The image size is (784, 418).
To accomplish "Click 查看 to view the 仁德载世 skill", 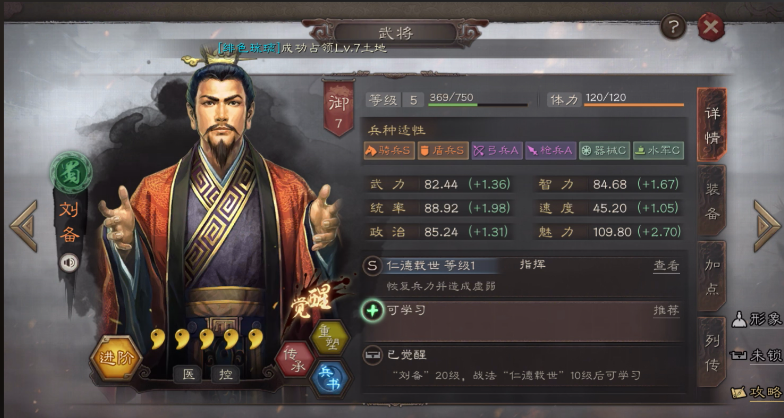I will [666, 266].
